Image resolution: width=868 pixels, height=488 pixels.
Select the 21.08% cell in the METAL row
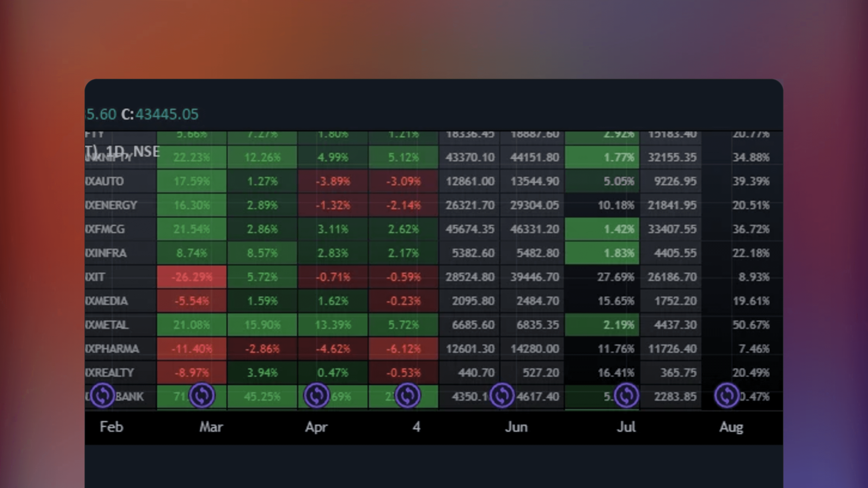(191, 325)
